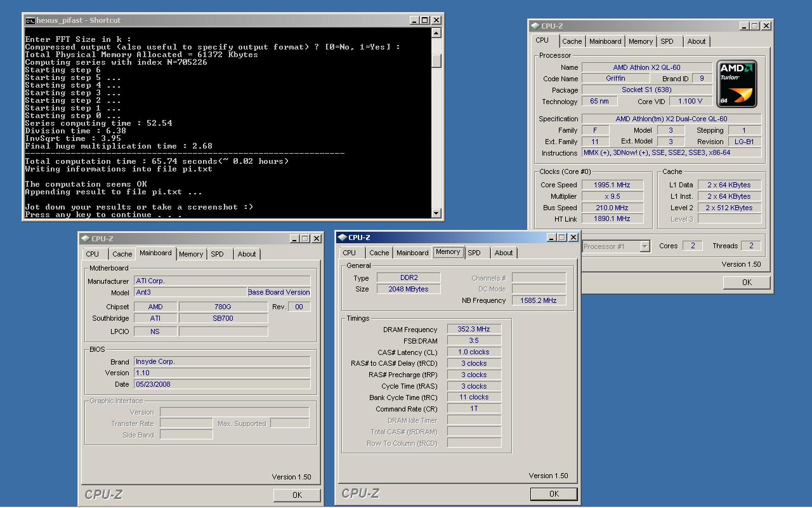Screen dimensions: 812x508
Task: Click the DRAM Frequency value 352.3 MHz
Action: tap(474, 330)
